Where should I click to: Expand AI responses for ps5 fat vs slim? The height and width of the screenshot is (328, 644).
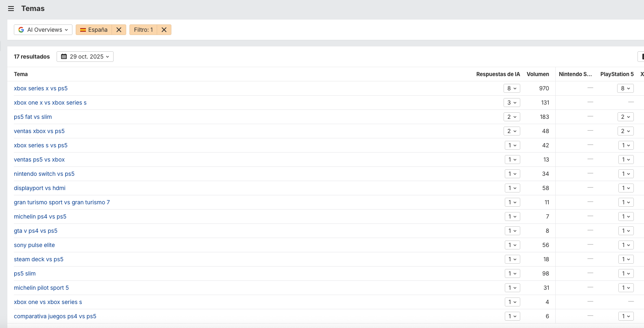pos(512,117)
